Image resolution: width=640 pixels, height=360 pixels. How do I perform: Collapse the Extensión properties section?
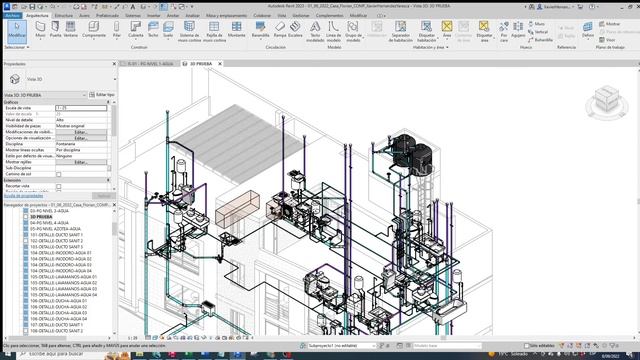tap(108, 180)
